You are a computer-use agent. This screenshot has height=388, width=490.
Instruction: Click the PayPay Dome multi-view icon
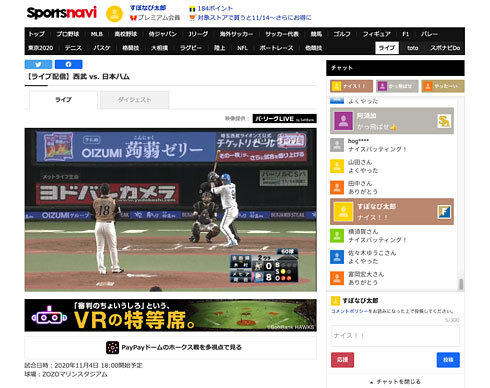[112, 347]
